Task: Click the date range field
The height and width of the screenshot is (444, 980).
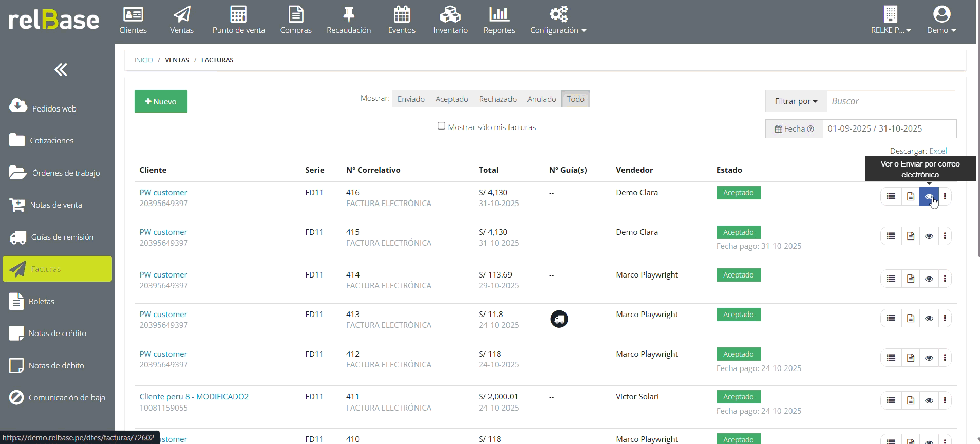Action: coord(889,129)
